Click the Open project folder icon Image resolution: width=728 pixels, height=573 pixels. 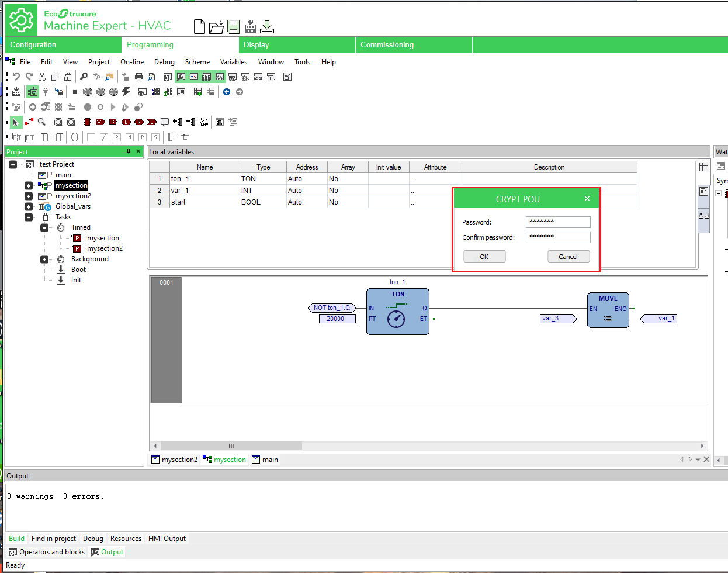(x=216, y=26)
